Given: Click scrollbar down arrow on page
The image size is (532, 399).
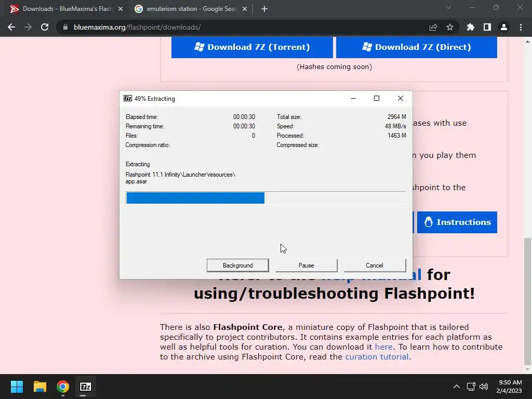Looking at the screenshot, I should 527,369.
